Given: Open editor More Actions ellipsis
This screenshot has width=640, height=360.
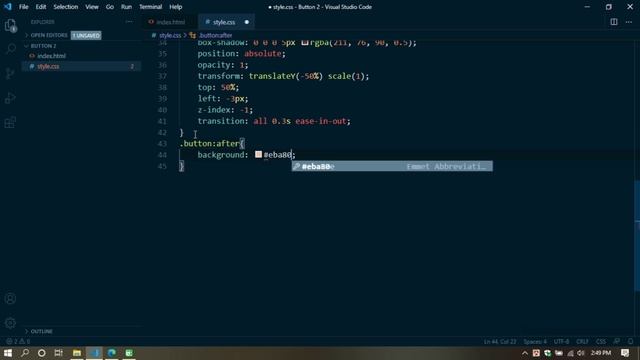Looking at the screenshot, I should [629, 22].
